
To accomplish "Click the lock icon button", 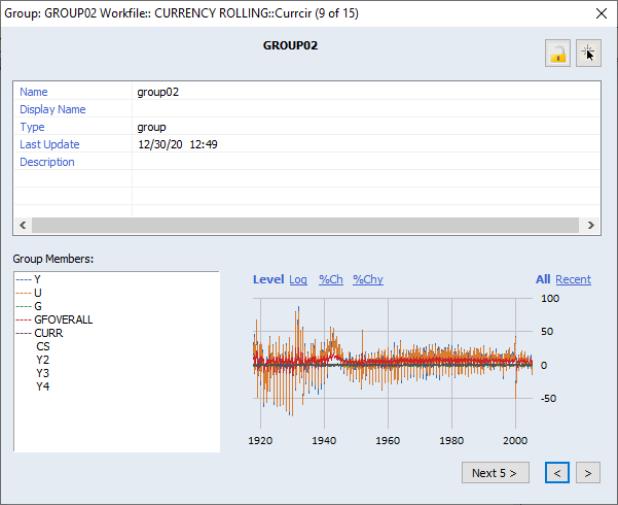I will 558,54.
